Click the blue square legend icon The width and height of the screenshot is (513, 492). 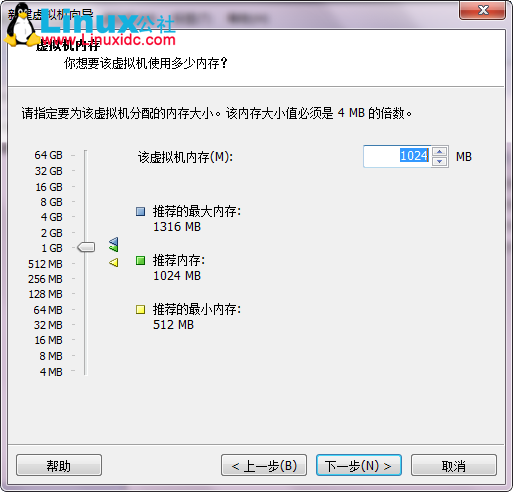141,211
